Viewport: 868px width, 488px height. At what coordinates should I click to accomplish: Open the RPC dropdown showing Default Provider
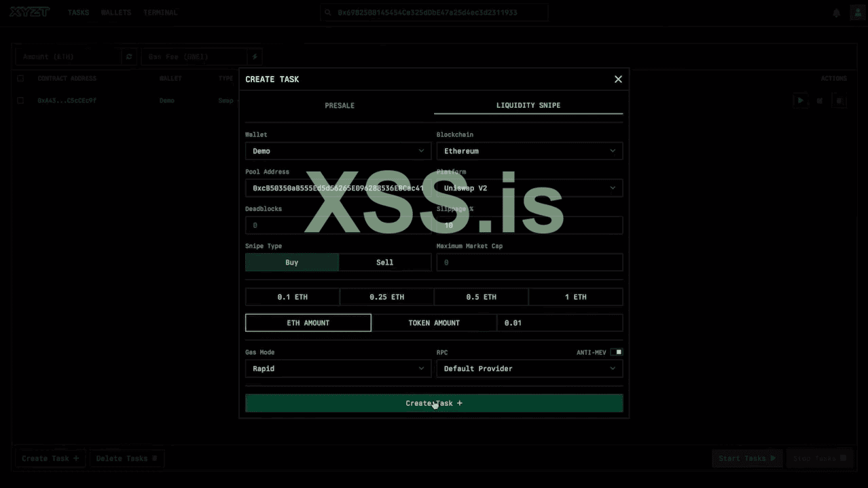coord(530,369)
